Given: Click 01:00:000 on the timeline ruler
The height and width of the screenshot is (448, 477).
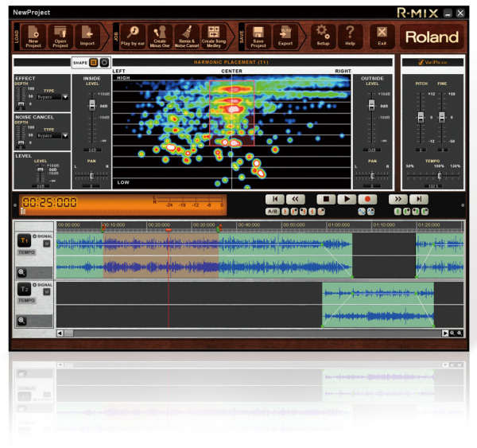Looking at the screenshot, I should pos(339,224).
